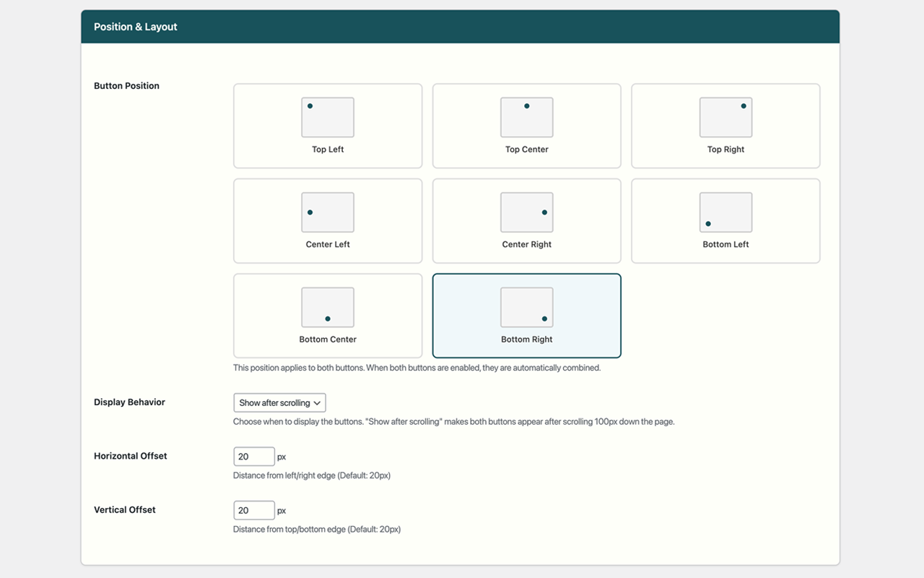
Task: Choose the highlighted Bottom Right position card
Action: pos(526,316)
